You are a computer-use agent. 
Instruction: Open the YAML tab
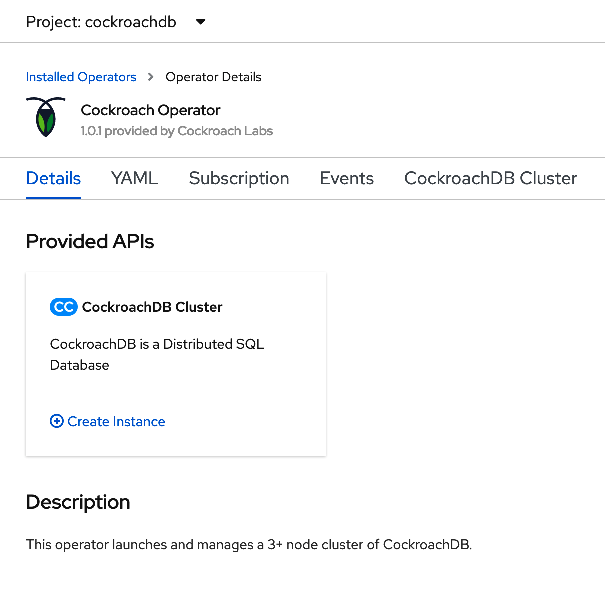[x=134, y=179]
